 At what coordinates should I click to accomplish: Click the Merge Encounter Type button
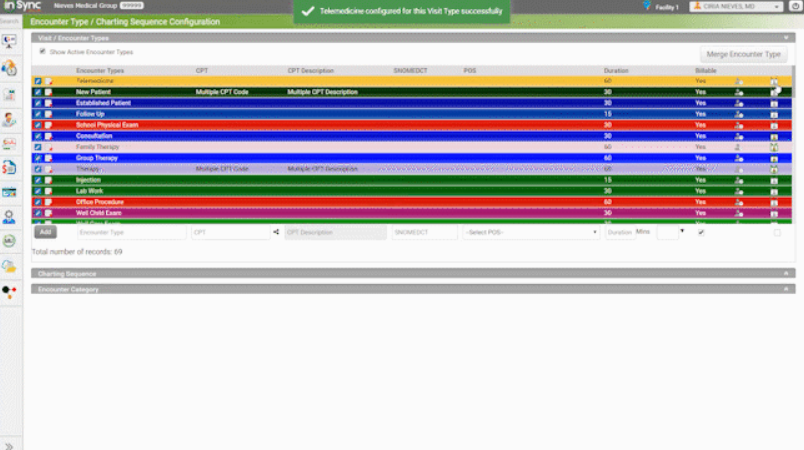tap(743, 54)
